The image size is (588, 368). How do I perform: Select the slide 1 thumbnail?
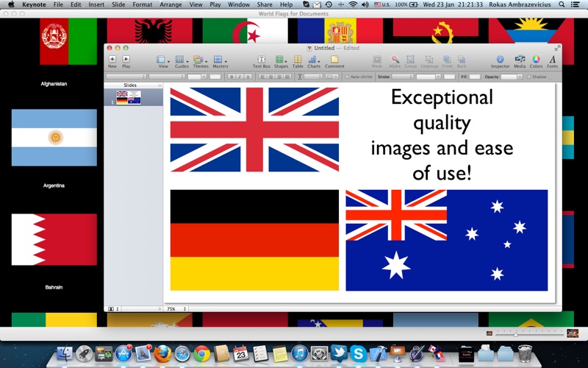click(128, 96)
